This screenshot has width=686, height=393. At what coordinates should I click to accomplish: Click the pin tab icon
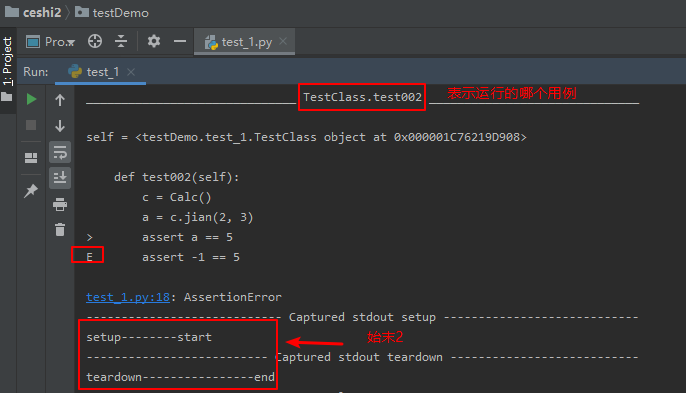[x=31, y=190]
